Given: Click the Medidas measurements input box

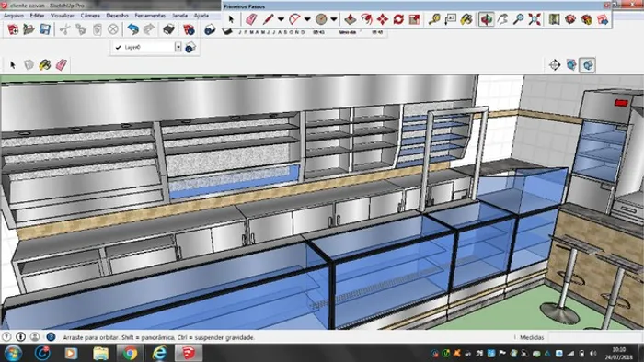Looking at the screenshot, I should (595, 337).
